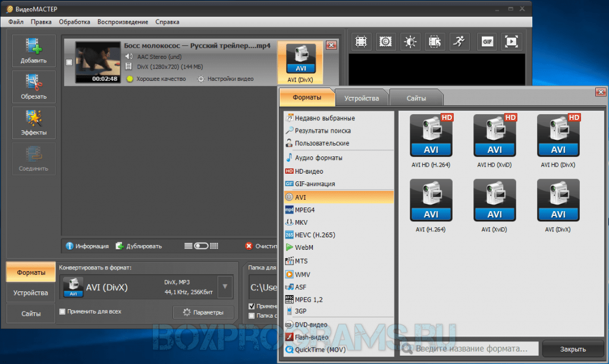609x364 pixels.
Task: Expand the AVI (DivX) format dropdown arrow
Action: 224,288
